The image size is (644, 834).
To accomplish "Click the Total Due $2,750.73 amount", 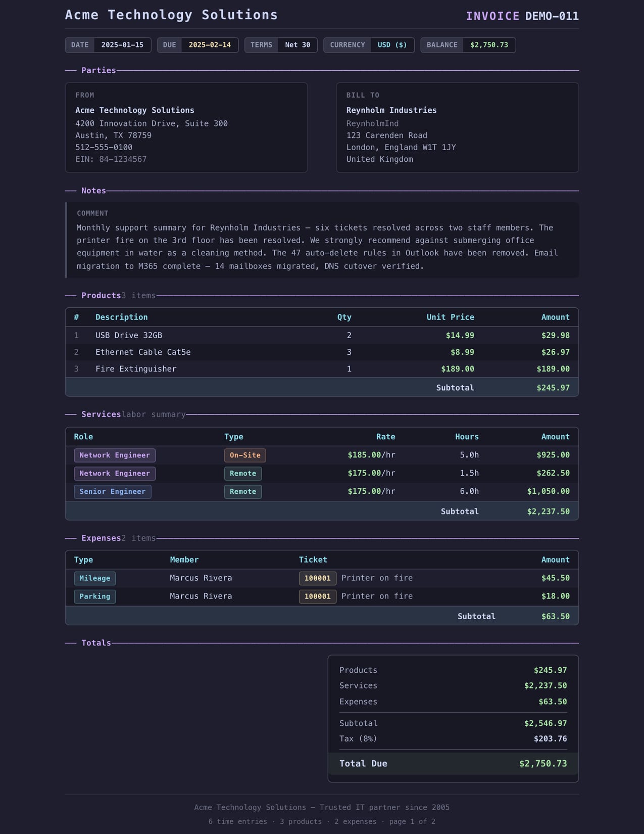I will tap(543, 764).
